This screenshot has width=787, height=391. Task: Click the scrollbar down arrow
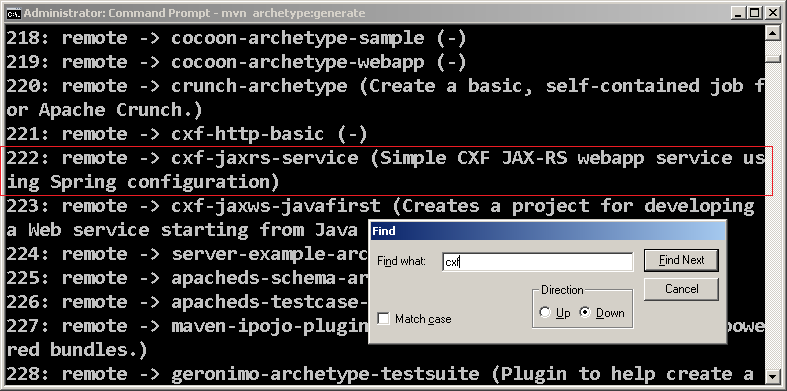(772, 376)
